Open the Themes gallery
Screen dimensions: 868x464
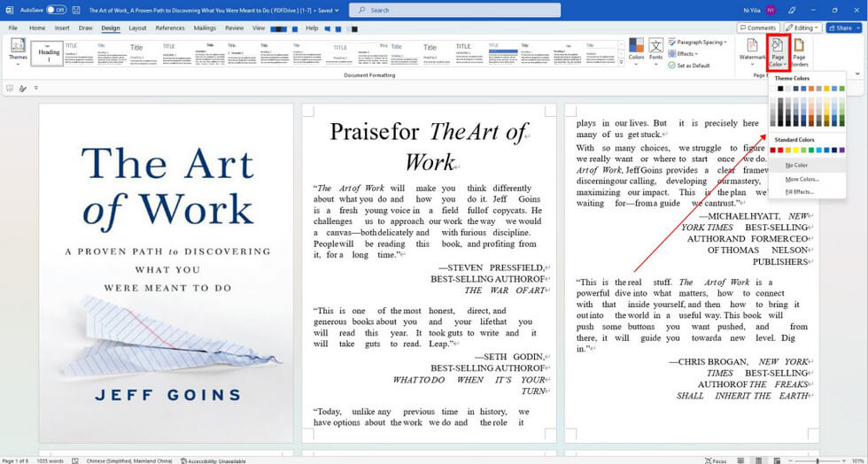point(18,52)
